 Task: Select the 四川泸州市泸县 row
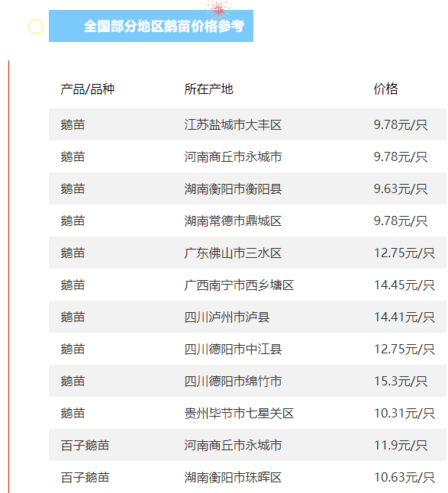point(247,317)
